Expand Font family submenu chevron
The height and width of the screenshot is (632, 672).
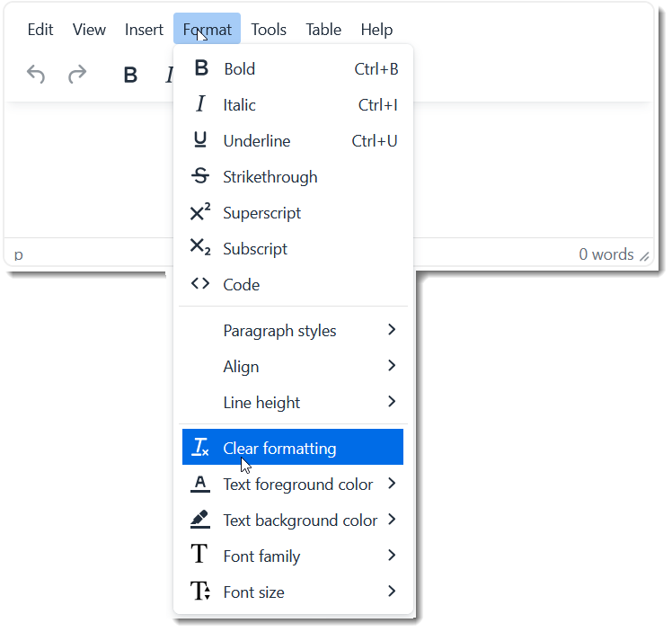click(392, 556)
